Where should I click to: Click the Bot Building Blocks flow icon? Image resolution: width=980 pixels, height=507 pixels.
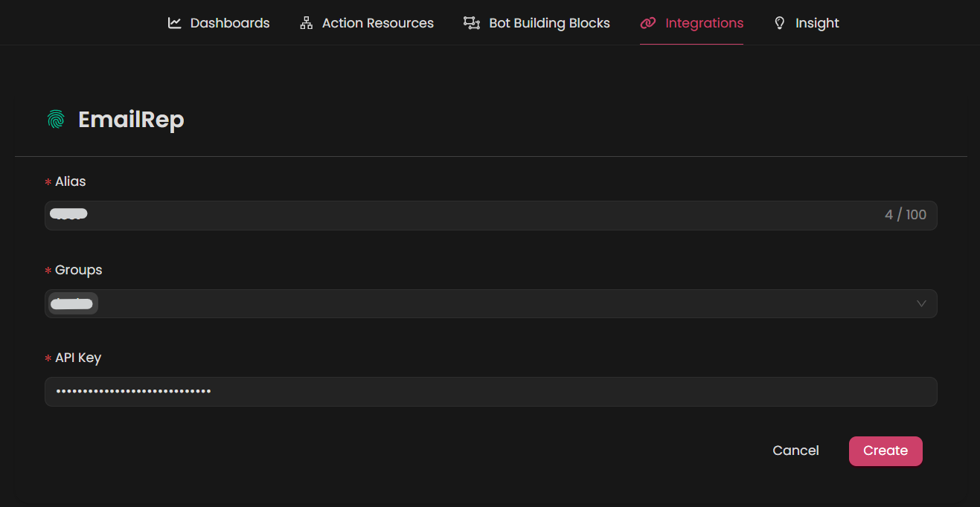(x=472, y=23)
